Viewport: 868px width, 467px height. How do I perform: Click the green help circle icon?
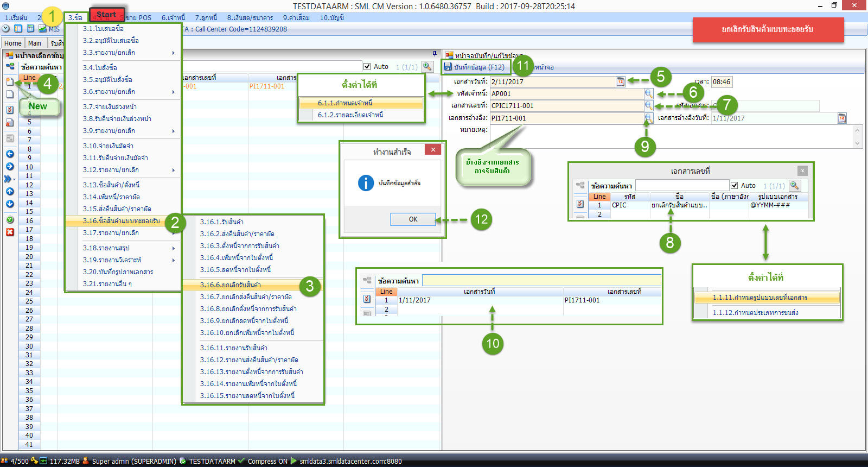click(10, 220)
